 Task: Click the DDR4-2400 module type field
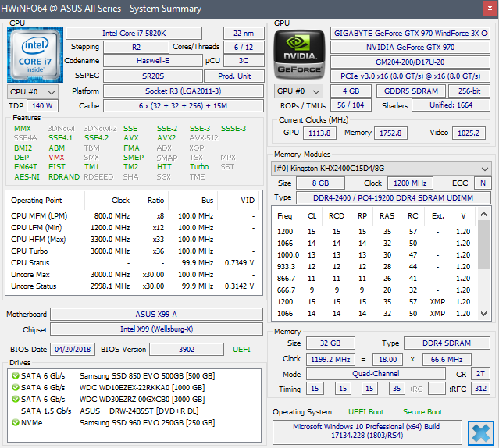tap(394, 198)
